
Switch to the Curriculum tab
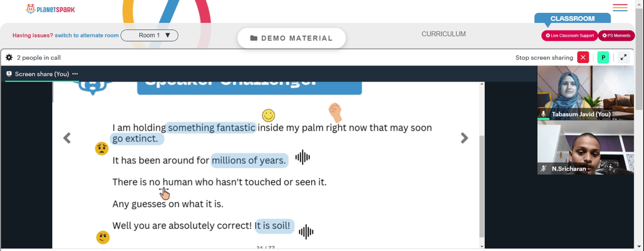coord(444,34)
